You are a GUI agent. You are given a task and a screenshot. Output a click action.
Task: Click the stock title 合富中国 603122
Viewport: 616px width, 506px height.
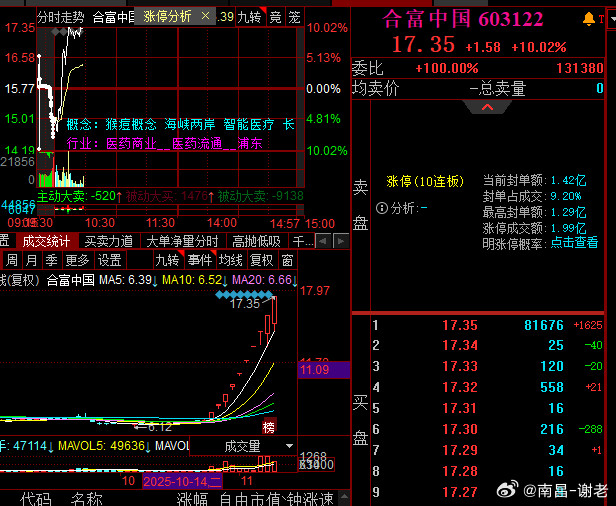coord(463,19)
